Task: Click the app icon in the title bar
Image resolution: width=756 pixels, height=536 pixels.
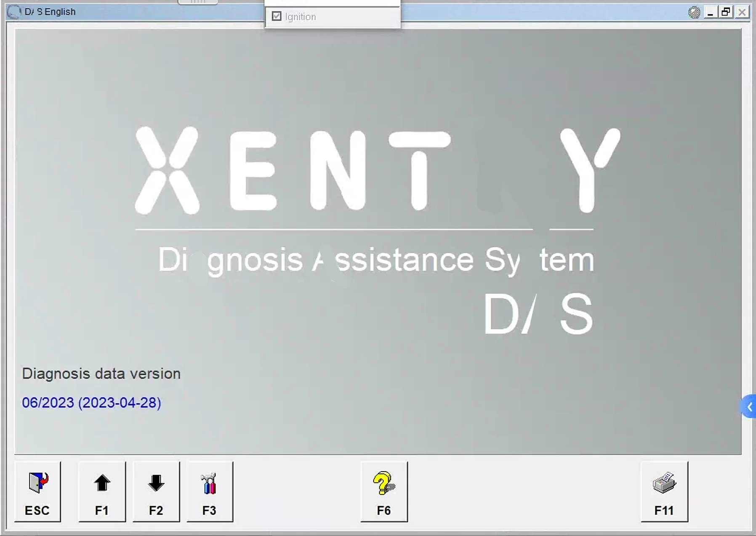Action: click(14, 12)
